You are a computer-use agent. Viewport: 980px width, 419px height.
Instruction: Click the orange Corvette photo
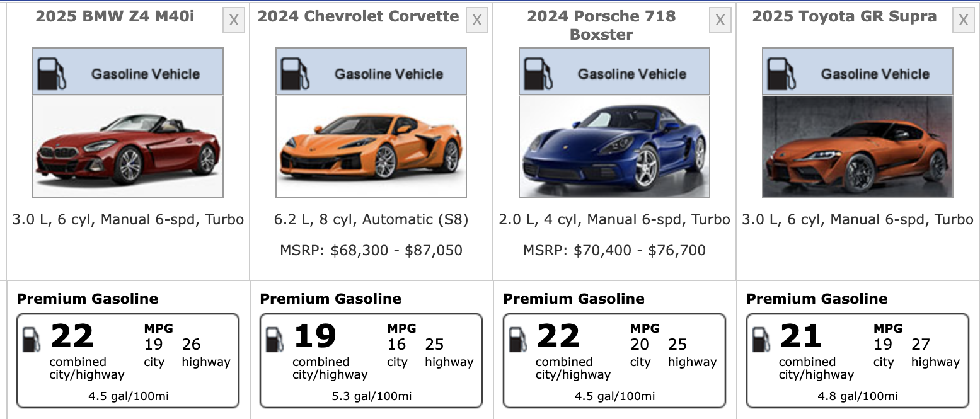371,147
